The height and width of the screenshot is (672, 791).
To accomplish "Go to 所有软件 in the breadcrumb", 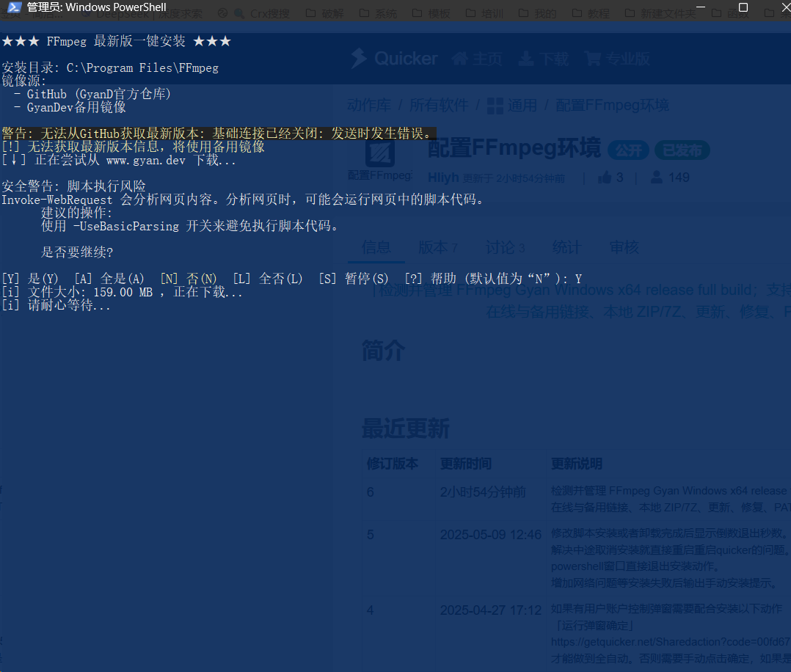I will coord(438,105).
